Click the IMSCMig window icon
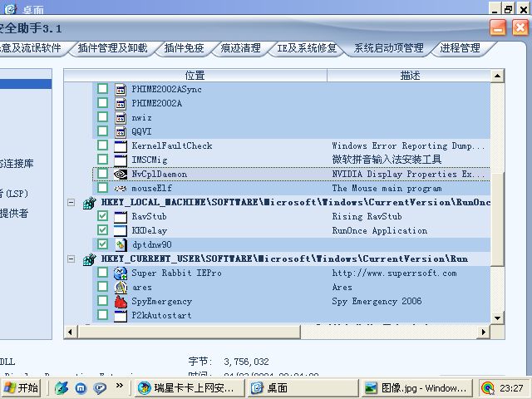The image size is (532, 399). (120, 160)
